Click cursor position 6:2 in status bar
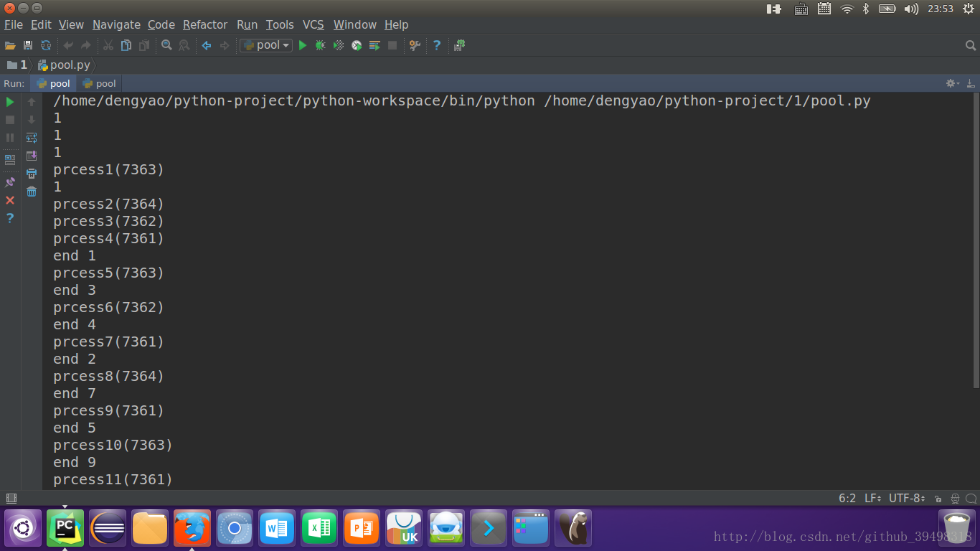This screenshot has height=551, width=980. coord(847,498)
